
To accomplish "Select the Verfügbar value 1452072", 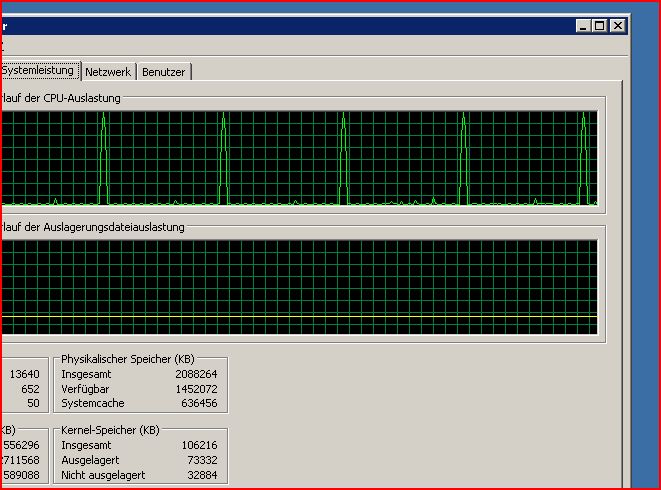I will tap(196, 389).
